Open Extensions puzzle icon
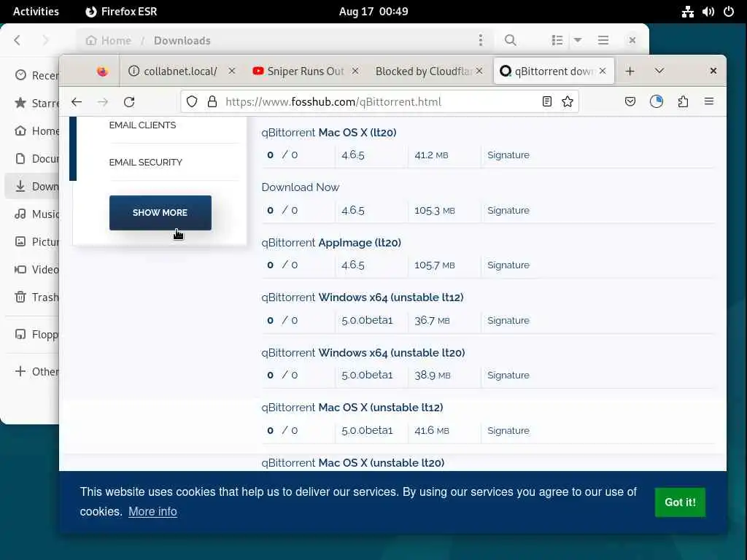This screenshot has height=560, width=747. click(x=683, y=101)
